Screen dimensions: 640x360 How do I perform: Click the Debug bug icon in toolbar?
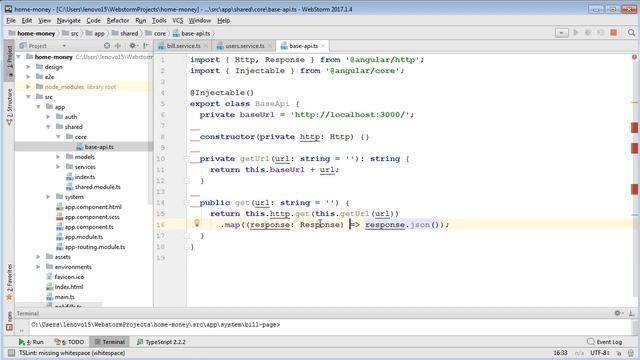(x=588, y=33)
